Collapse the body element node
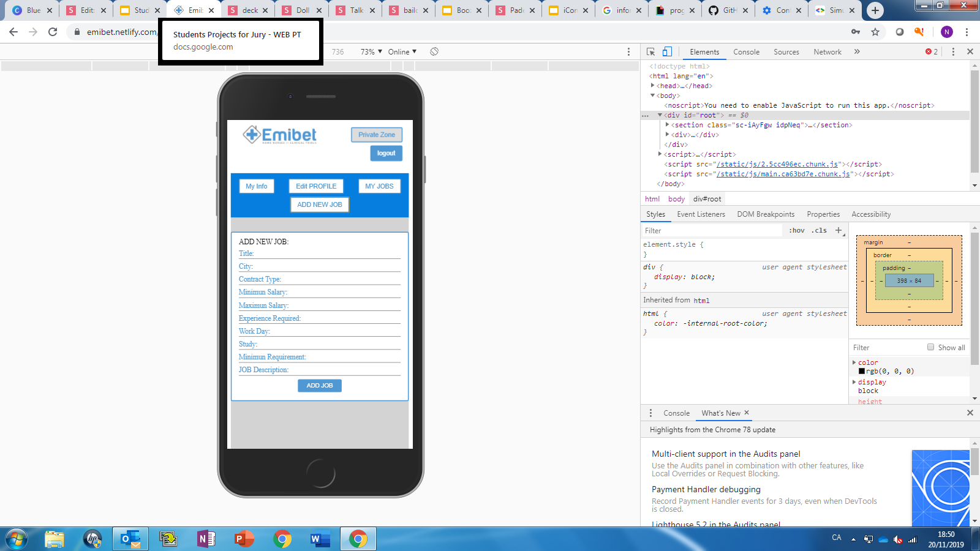The width and height of the screenshot is (980, 551). coord(653,96)
